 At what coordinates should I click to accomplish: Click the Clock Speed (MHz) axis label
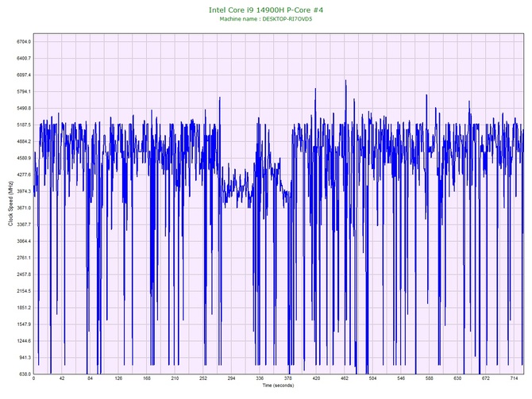(x=10, y=204)
